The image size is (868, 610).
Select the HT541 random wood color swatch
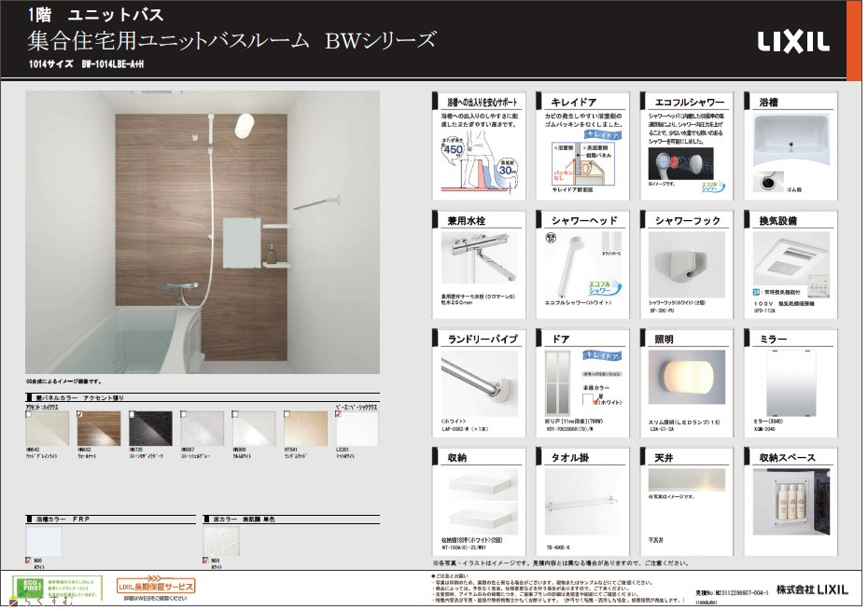(305, 430)
